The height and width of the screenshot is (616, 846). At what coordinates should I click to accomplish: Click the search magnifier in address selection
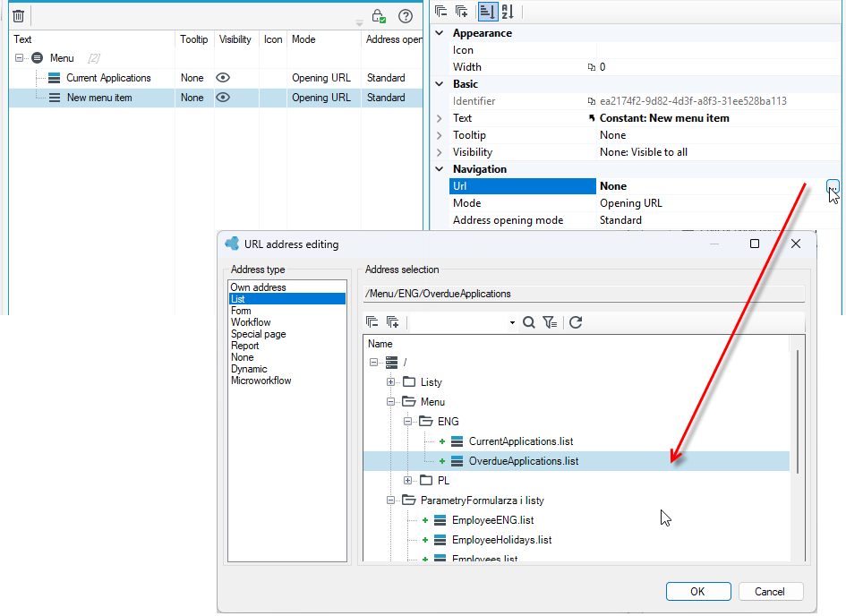pos(529,322)
